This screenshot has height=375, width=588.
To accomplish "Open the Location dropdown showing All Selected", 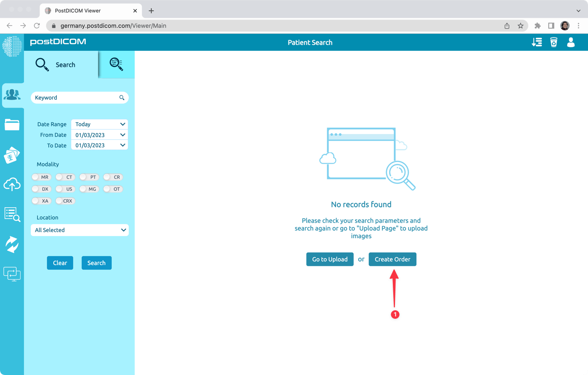I will (80, 230).
